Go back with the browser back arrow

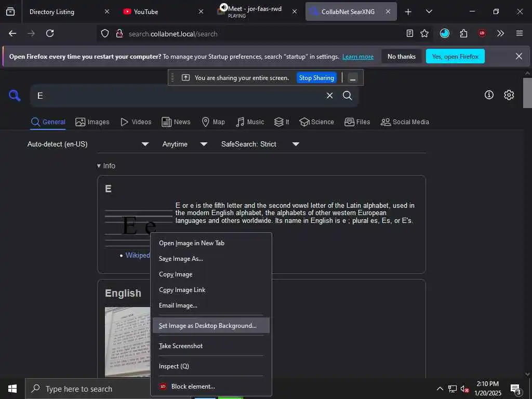click(x=12, y=33)
